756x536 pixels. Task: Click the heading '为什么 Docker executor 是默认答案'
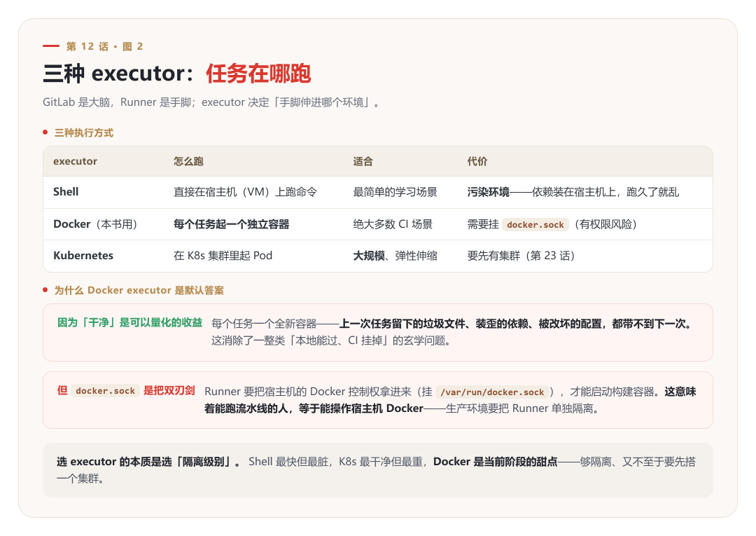coord(139,290)
